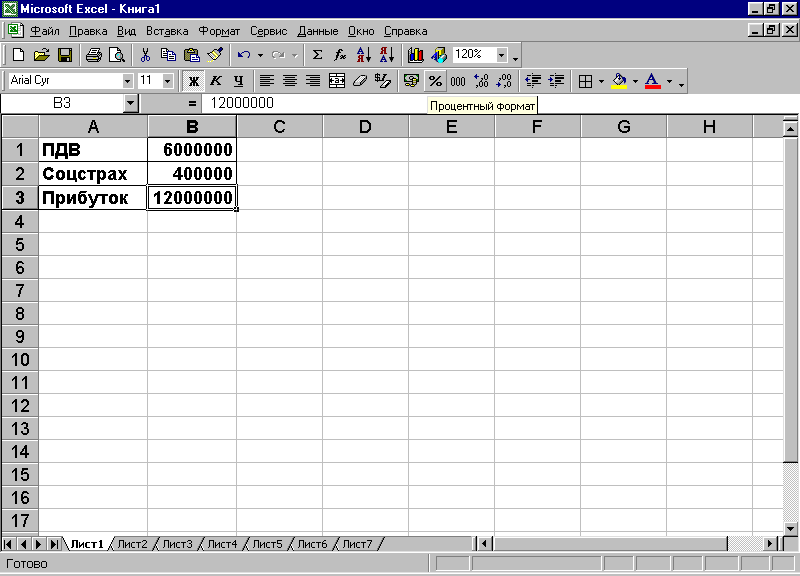
Task: Sort descending with the Z-A icon
Action: (x=387, y=55)
